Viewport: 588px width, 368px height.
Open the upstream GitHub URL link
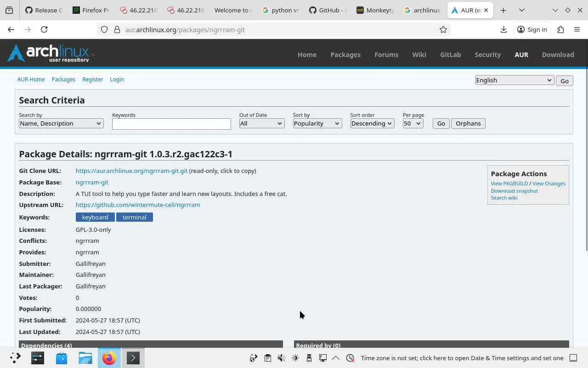tap(138, 205)
